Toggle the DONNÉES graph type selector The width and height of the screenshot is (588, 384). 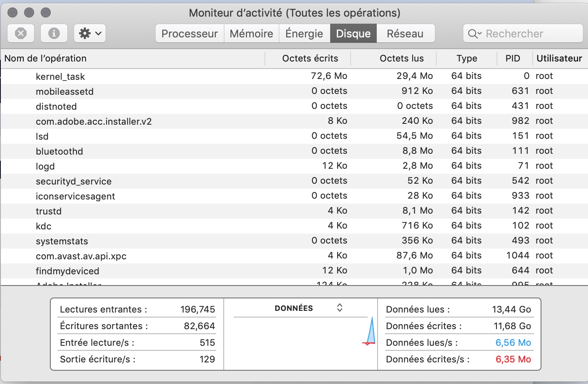[340, 308]
